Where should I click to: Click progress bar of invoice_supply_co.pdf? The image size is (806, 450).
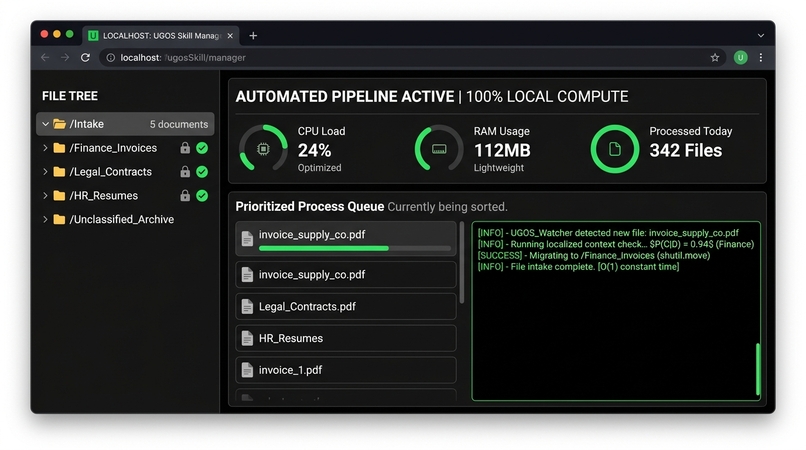pyautogui.click(x=355, y=248)
